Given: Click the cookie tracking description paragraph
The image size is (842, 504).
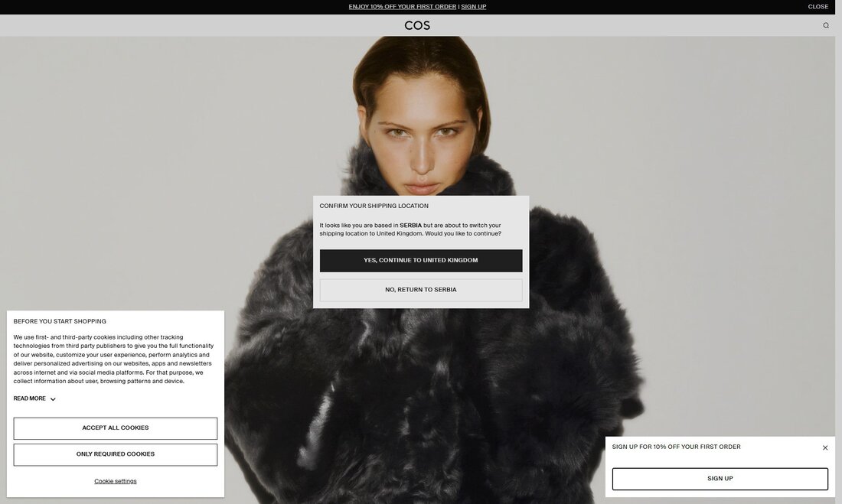Looking at the screenshot, I should point(113,359).
